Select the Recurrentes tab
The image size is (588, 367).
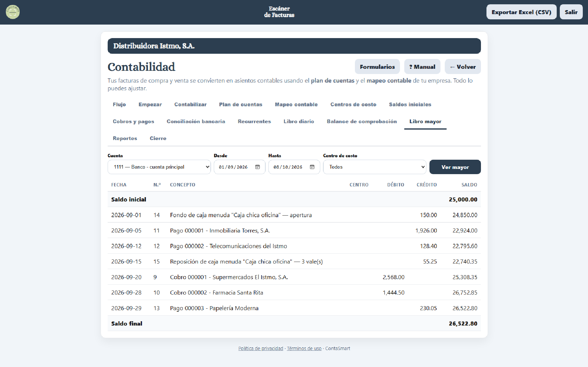(x=254, y=121)
